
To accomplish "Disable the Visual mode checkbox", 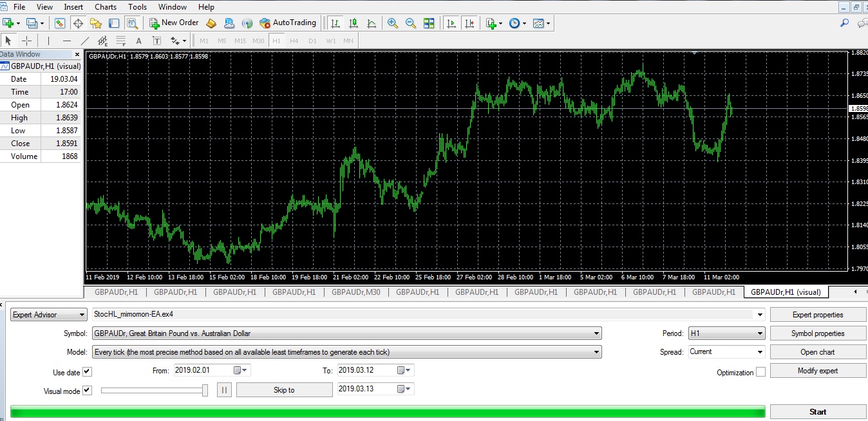I will point(88,390).
